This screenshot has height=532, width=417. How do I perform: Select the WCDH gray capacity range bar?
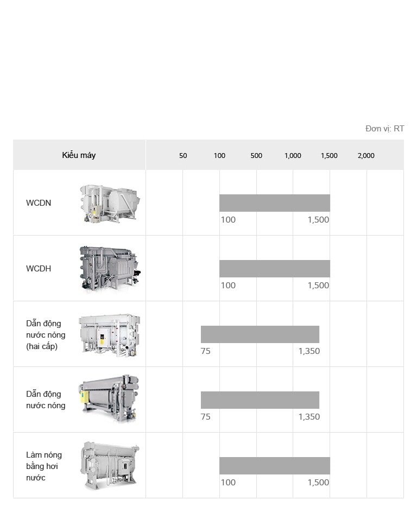pyautogui.click(x=274, y=269)
